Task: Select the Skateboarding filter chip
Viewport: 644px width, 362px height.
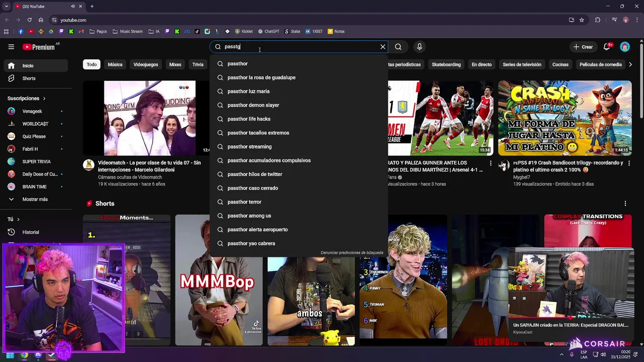Action: click(x=446, y=64)
